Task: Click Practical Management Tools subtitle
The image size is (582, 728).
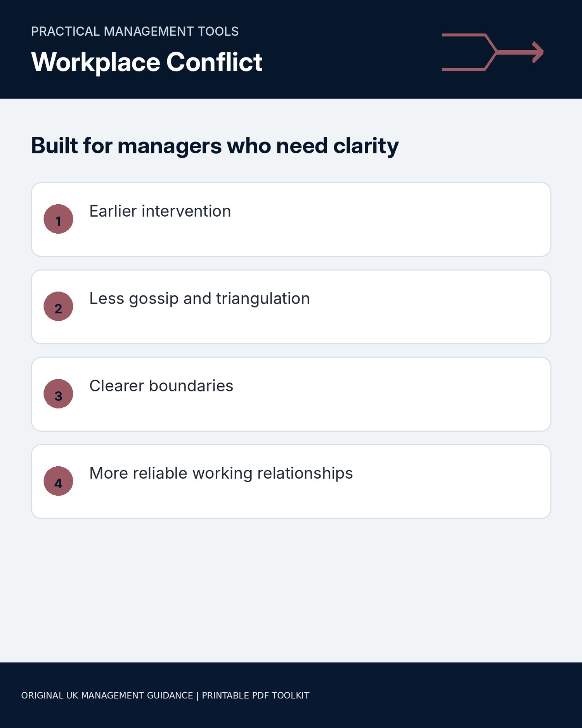Action: coord(135,31)
